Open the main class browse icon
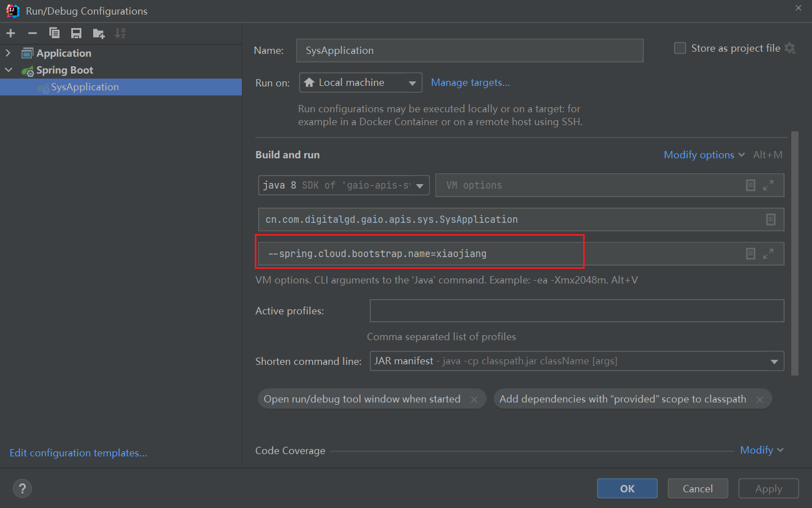812x508 pixels. 770,219
